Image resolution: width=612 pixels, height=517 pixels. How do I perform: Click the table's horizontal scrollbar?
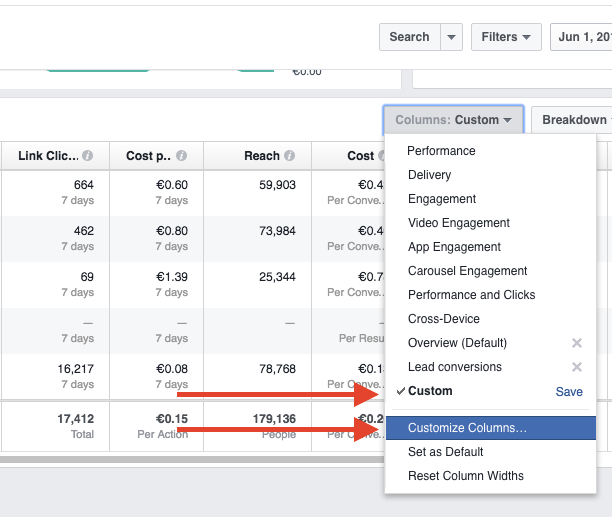click(192, 460)
